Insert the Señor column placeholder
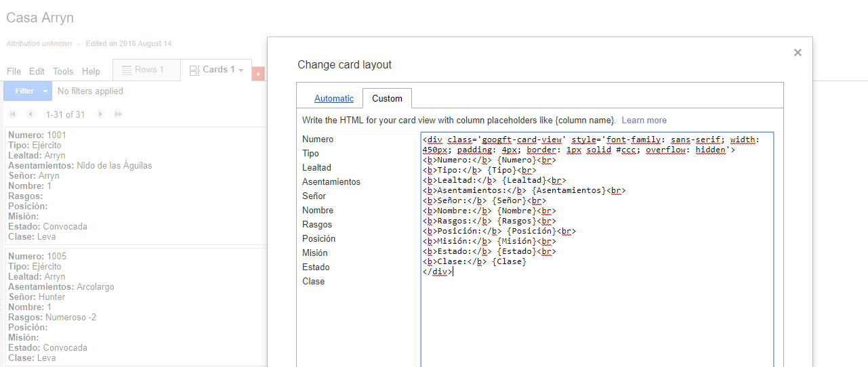The width and height of the screenshot is (868, 367). pyautogui.click(x=314, y=196)
